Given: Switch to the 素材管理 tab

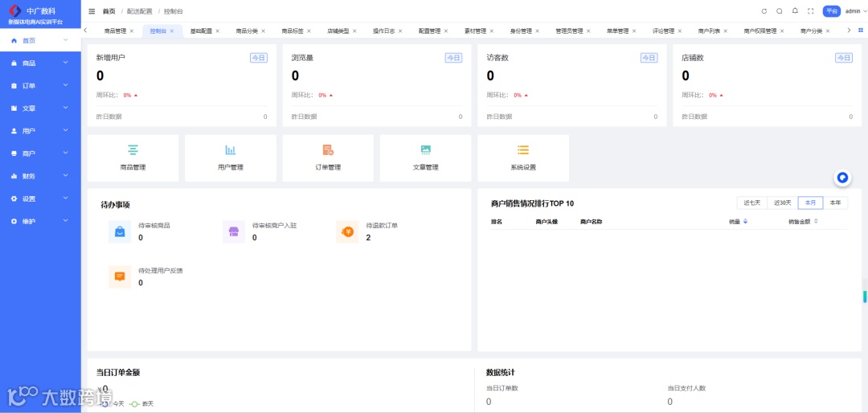Looking at the screenshot, I should point(475,31).
